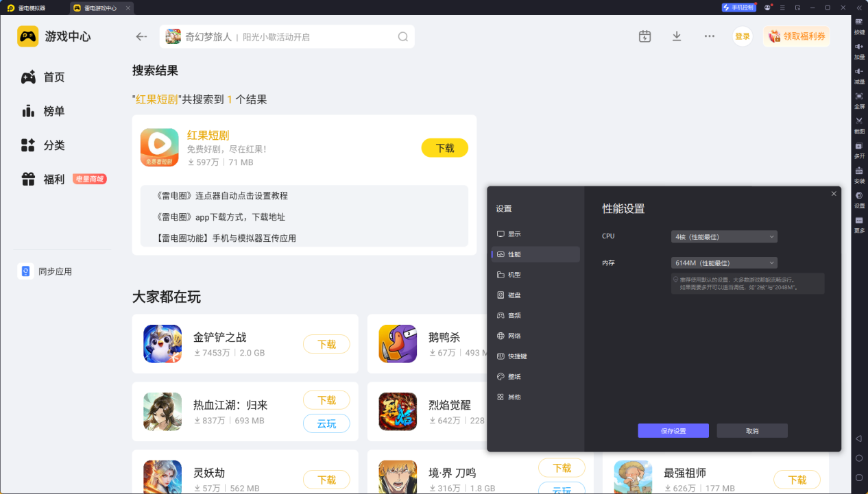Download 红果短剧 with the yellow 下载 button
Viewport: 868px width, 494px height.
(445, 148)
